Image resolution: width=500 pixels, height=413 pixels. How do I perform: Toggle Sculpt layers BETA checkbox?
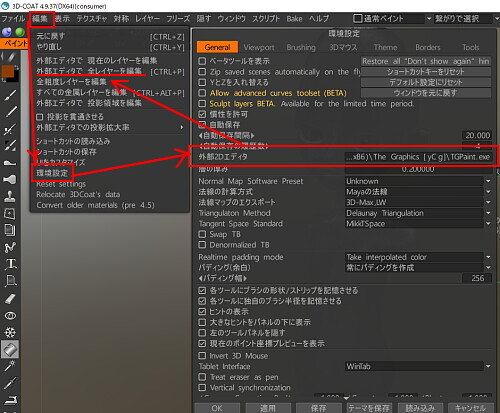[202, 104]
